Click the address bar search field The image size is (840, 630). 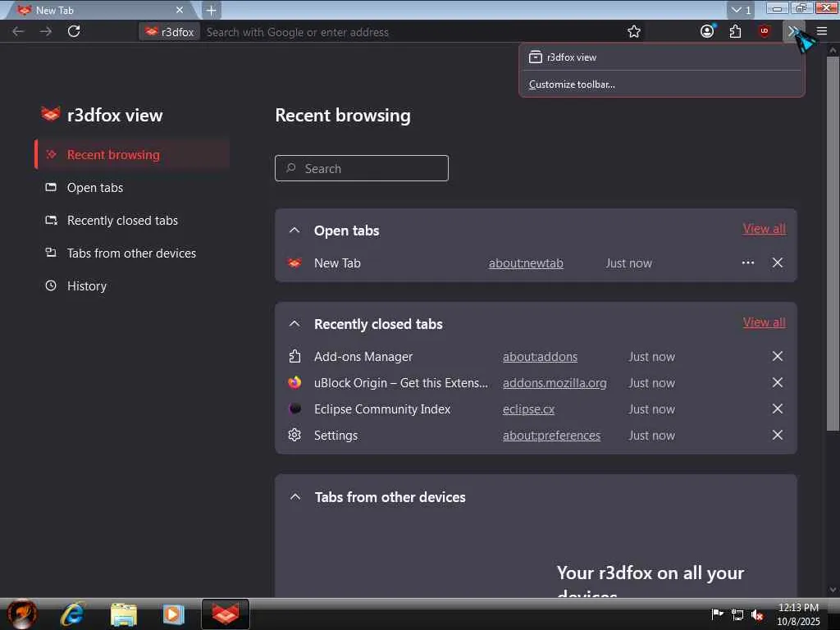(413, 32)
